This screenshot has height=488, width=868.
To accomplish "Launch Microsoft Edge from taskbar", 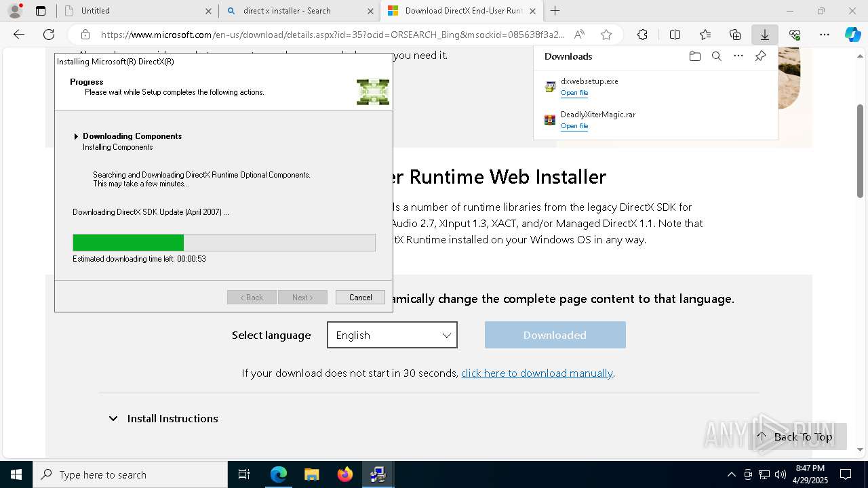I will tap(279, 474).
